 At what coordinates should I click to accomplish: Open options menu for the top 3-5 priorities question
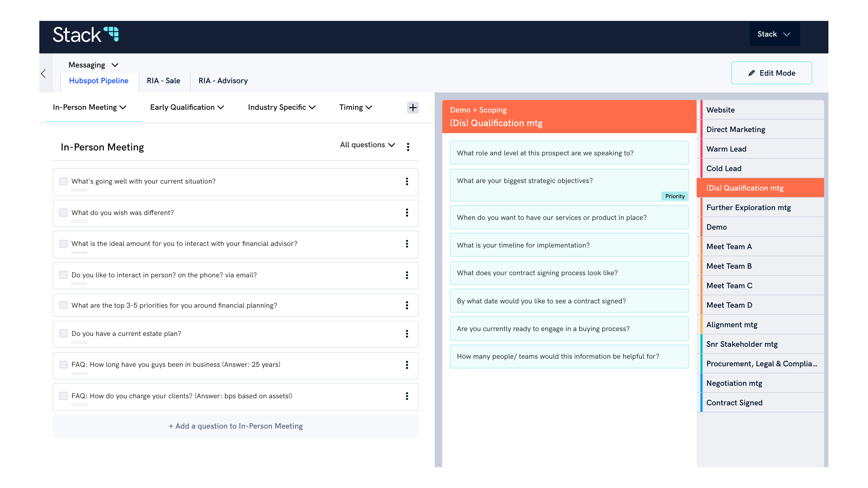tap(407, 305)
